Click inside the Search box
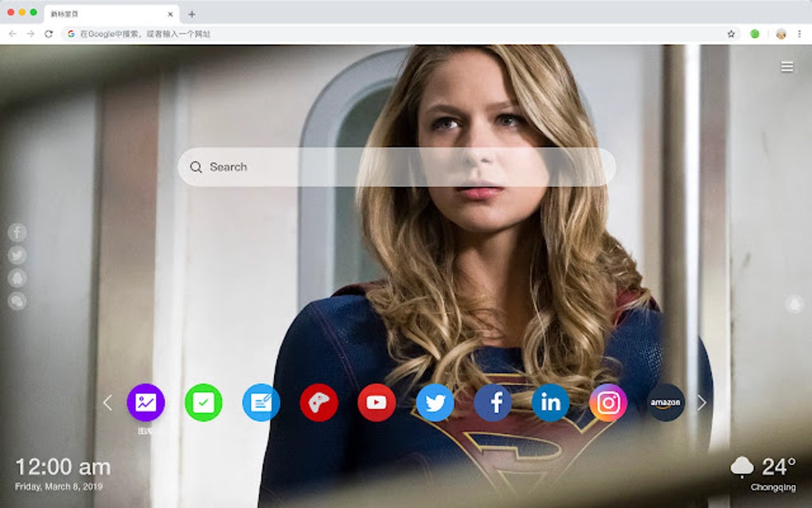Viewport: 812px width, 508px height. 396,166
